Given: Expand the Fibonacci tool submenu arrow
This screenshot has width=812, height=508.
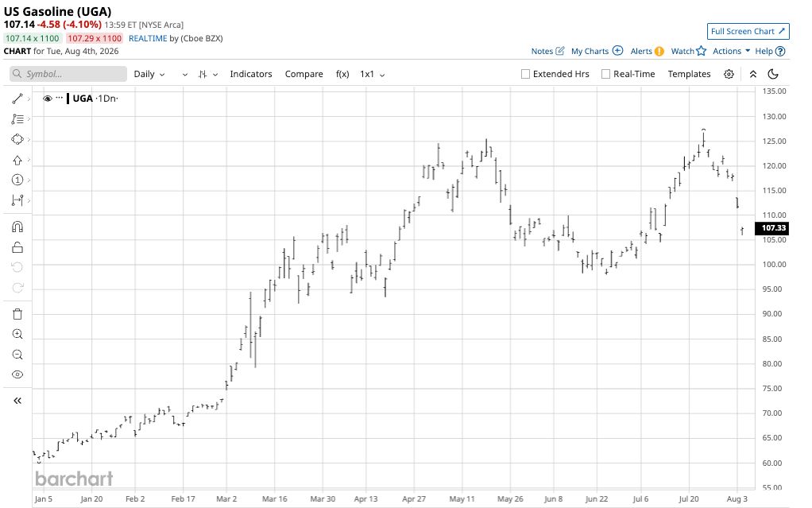Looking at the screenshot, I should pyautogui.click(x=29, y=119).
